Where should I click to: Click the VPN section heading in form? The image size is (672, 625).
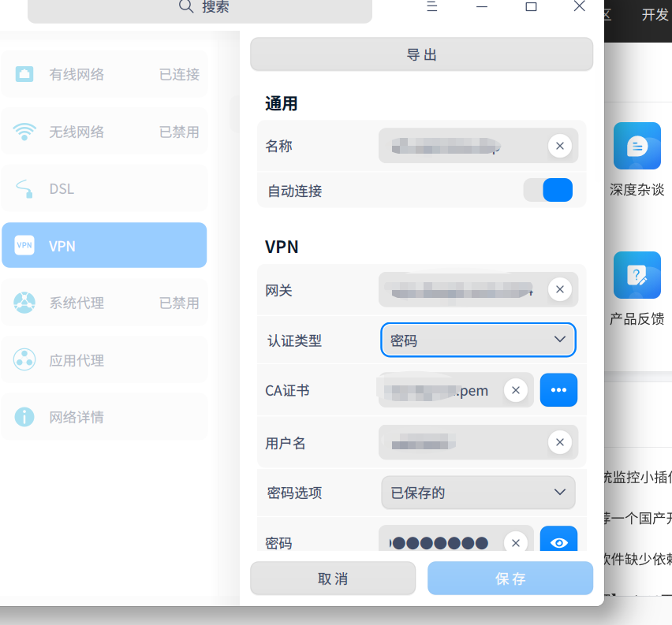pyautogui.click(x=282, y=247)
